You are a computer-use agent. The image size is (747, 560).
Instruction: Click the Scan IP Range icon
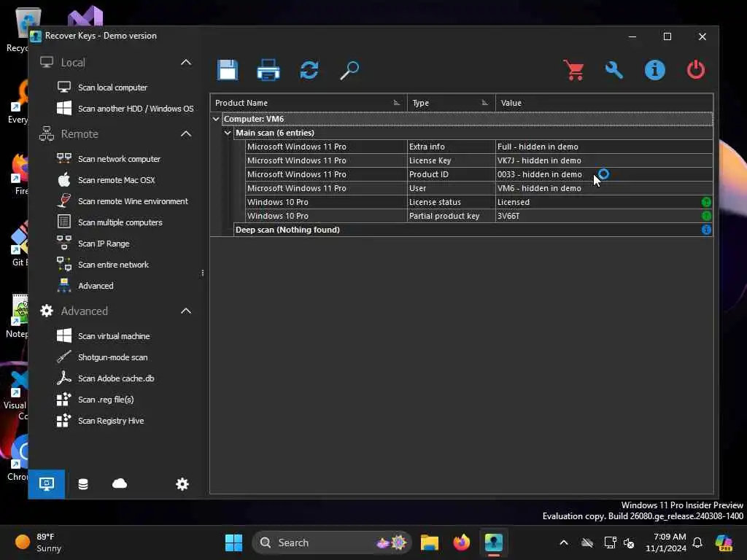64,244
